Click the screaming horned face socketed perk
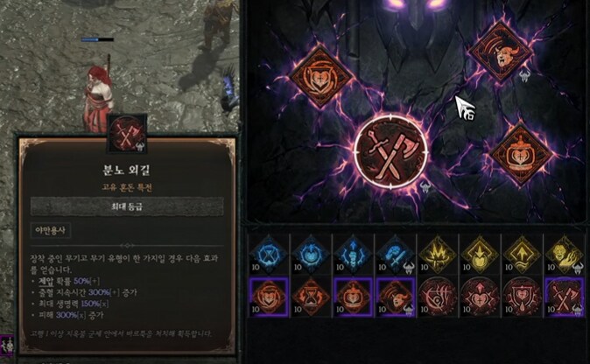Viewport: 590px width, 364px height. tap(501, 51)
